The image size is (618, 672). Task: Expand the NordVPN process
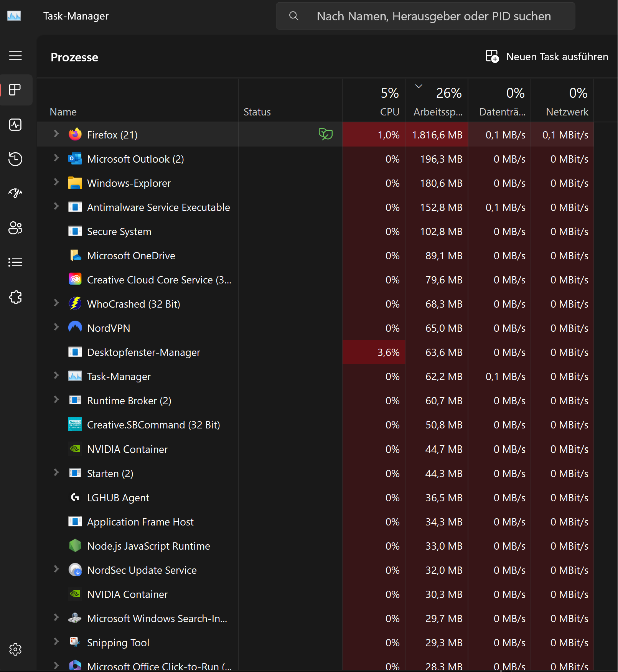pyautogui.click(x=56, y=327)
